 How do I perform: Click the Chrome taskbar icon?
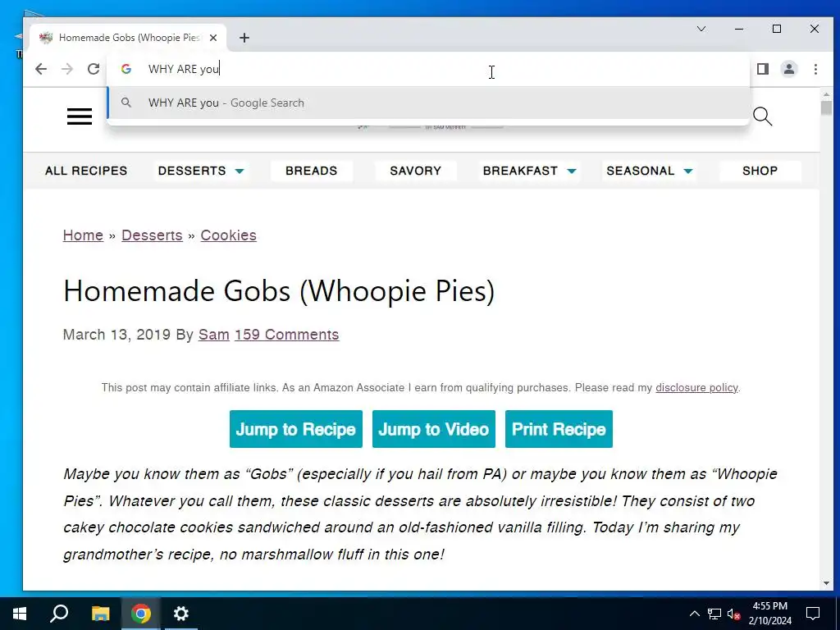(141, 614)
